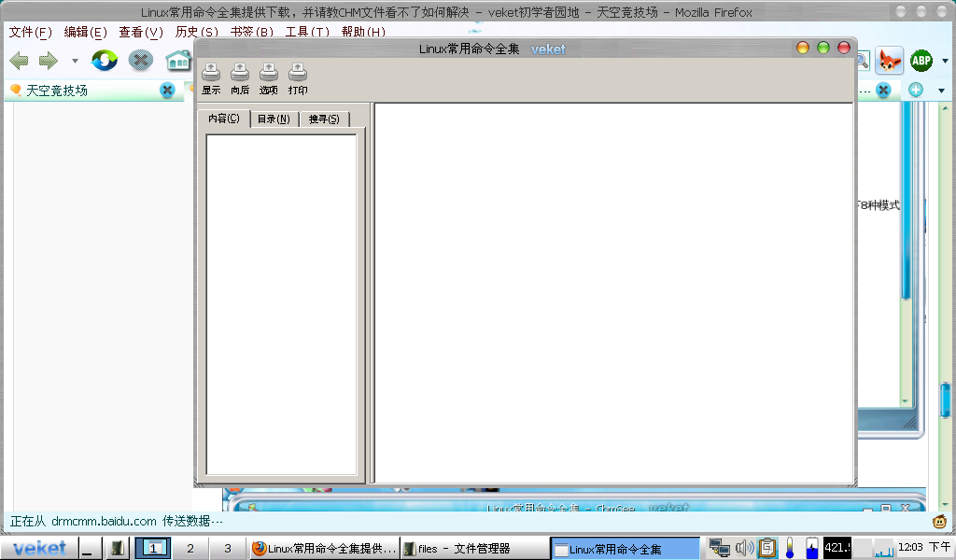Click the taskbar file manager launcher icon
This screenshot has width=956, height=560.
(117, 549)
